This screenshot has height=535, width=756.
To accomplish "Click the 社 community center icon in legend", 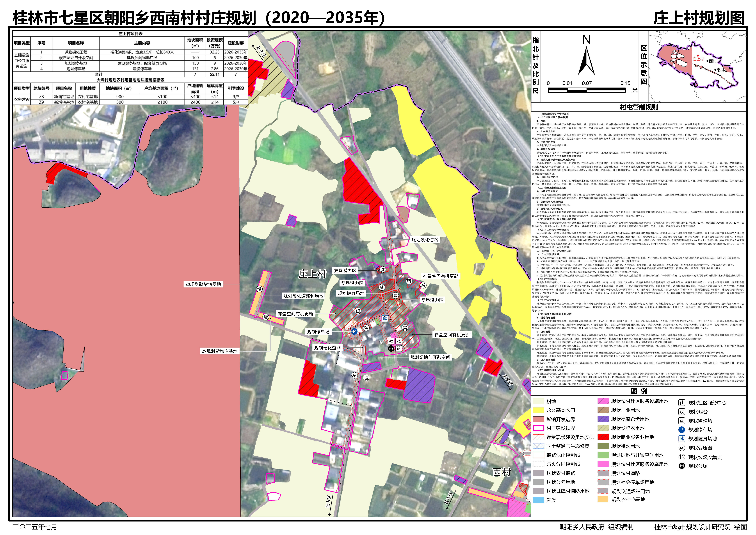I will 682,403.
